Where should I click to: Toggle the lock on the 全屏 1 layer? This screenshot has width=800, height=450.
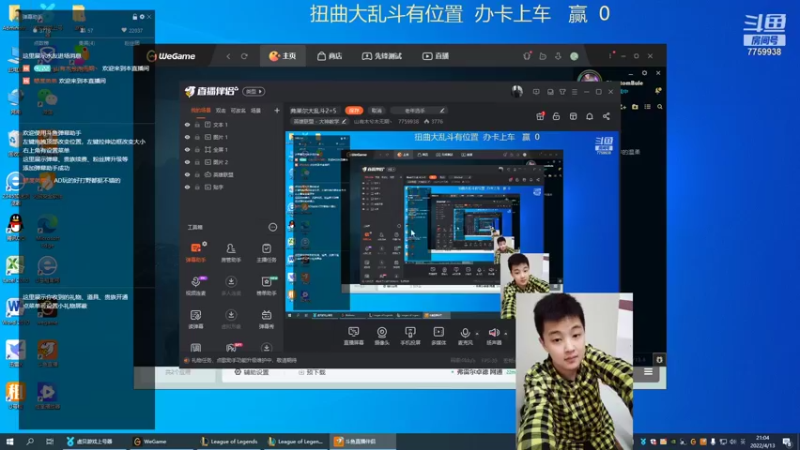[x=197, y=149]
